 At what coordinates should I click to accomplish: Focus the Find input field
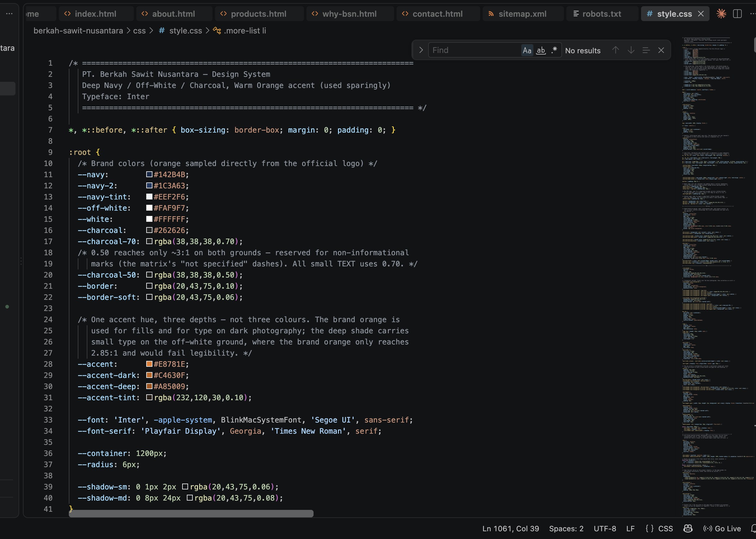pos(475,50)
